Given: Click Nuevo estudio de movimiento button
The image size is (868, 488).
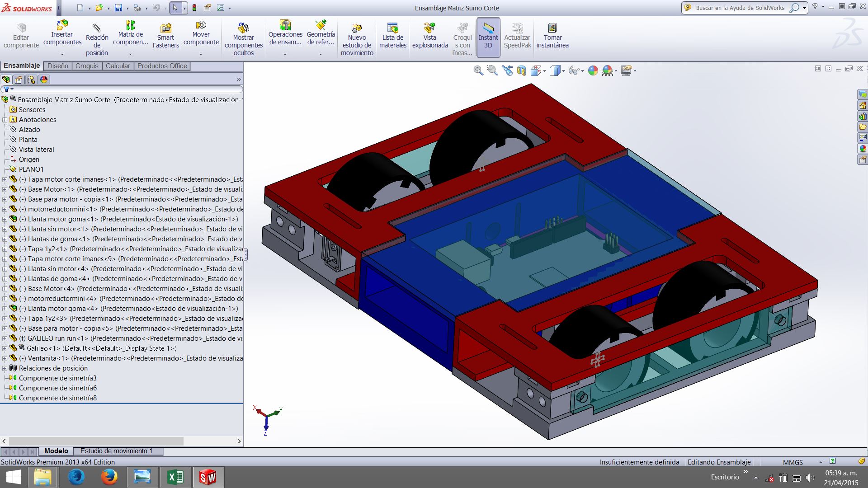Looking at the screenshot, I should (x=357, y=38).
